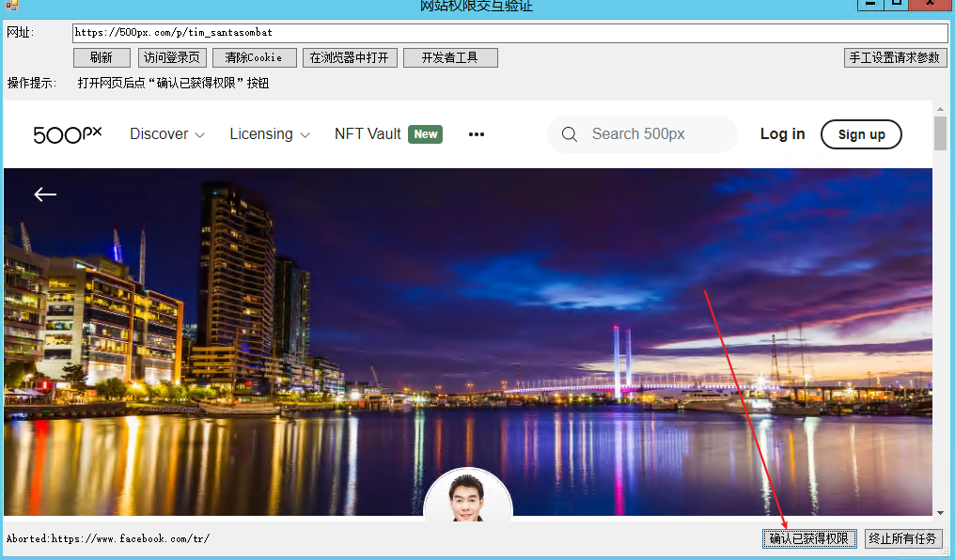Click the scrollbar down arrow
This screenshot has width=955, height=560.
tap(940, 513)
